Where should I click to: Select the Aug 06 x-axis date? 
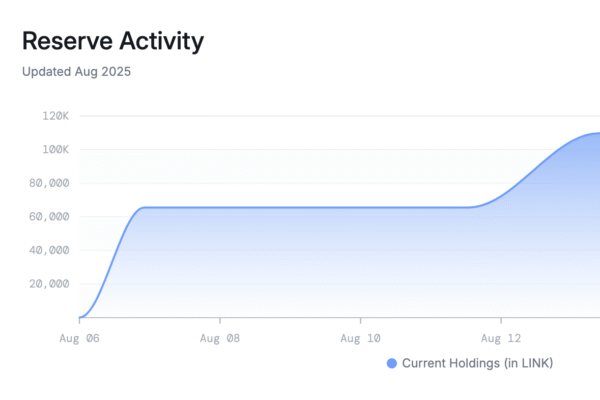(x=79, y=338)
